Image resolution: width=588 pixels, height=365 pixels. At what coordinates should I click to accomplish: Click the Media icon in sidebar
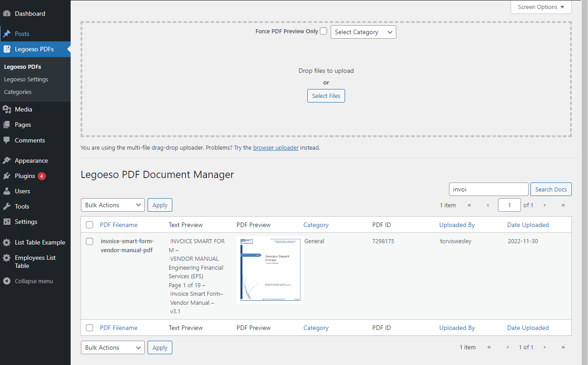pyautogui.click(x=7, y=109)
